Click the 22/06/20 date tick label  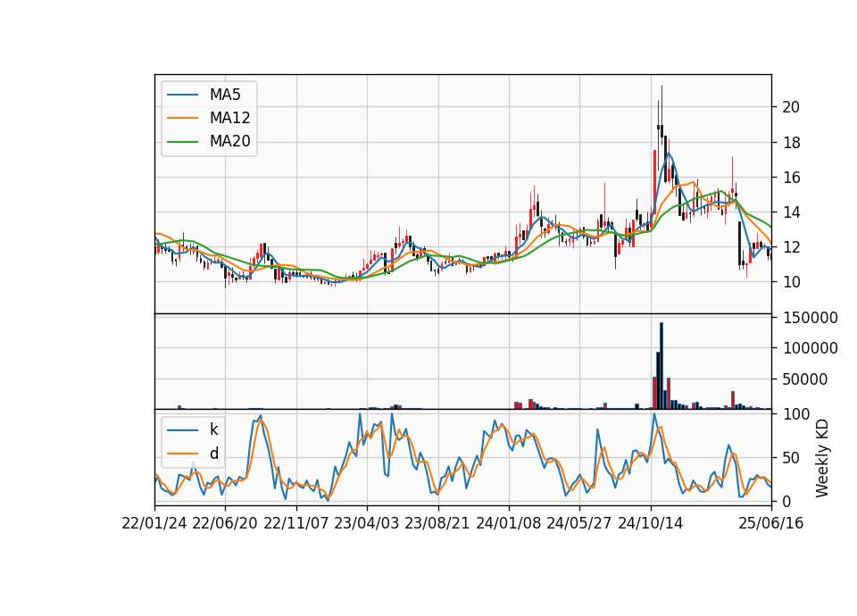[x=225, y=523]
